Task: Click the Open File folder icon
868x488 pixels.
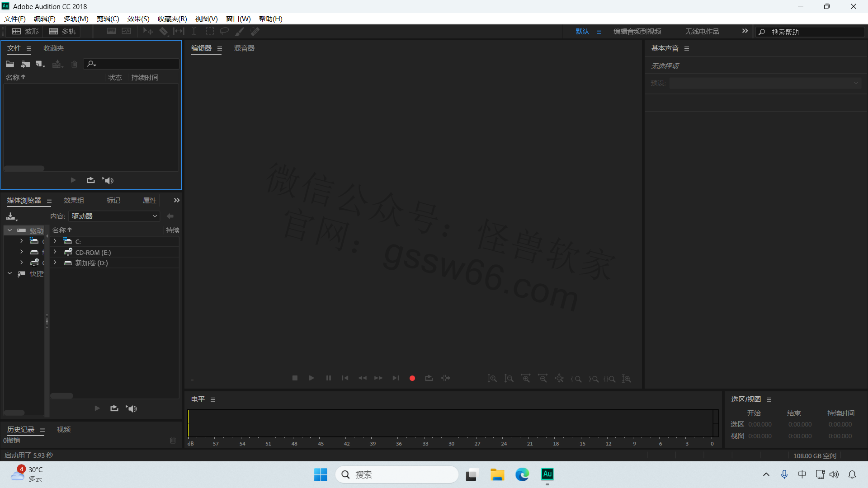Action: tap(10, 64)
